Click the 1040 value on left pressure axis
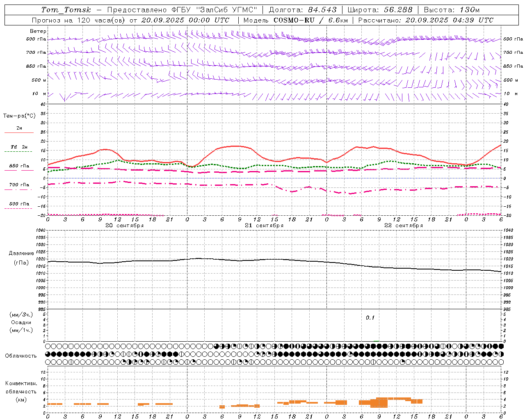525x420 pixels. click(x=40, y=231)
